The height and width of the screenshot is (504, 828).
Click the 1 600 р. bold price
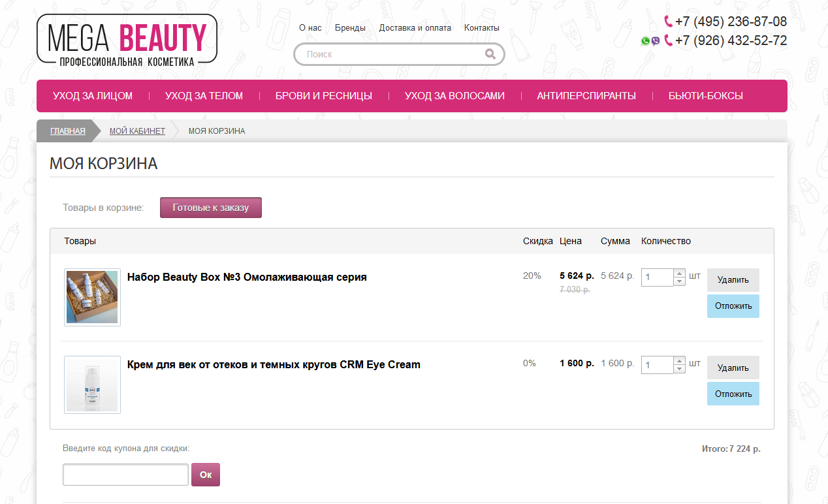(577, 363)
